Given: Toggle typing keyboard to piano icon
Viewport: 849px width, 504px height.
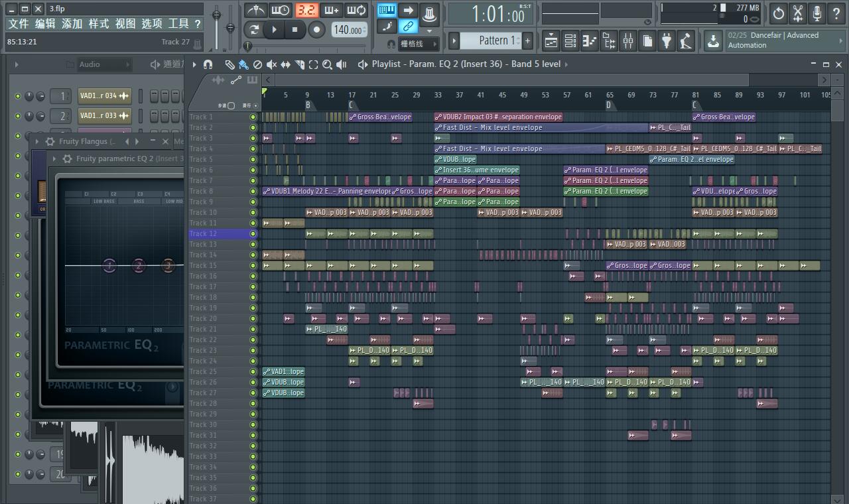Looking at the screenshot, I should click(x=387, y=10).
